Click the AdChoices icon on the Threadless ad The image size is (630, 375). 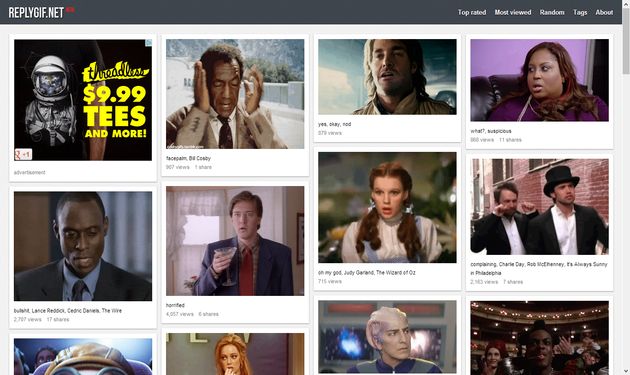pos(149,43)
